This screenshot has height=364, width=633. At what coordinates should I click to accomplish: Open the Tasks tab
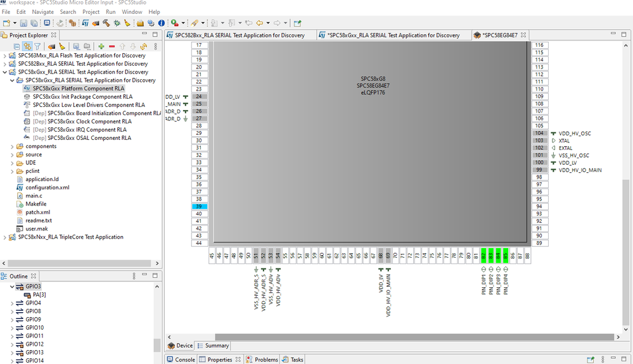[293, 360]
